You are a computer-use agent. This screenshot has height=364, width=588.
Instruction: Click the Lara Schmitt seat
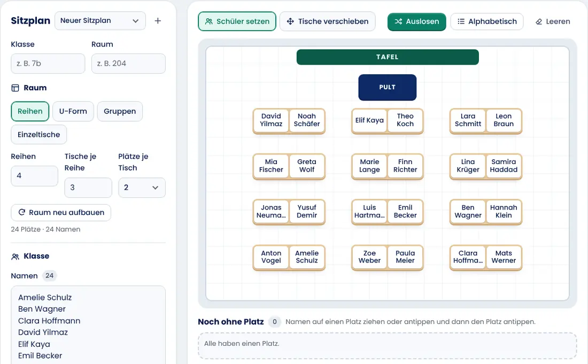point(468,120)
